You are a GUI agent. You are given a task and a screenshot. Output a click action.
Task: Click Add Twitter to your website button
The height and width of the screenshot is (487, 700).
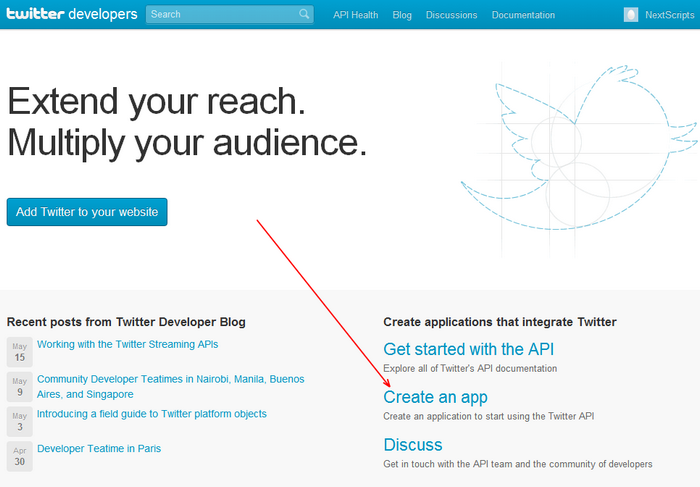click(x=87, y=212)
